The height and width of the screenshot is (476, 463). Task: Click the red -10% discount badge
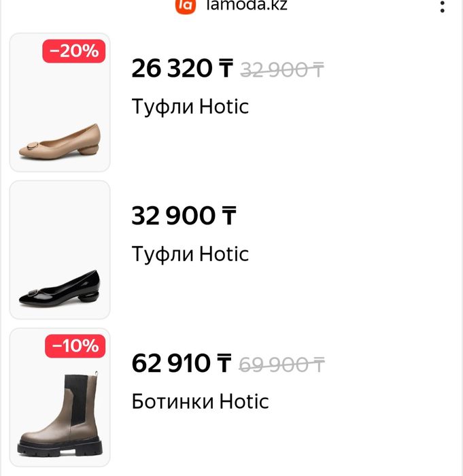click(x=75, y=346)
